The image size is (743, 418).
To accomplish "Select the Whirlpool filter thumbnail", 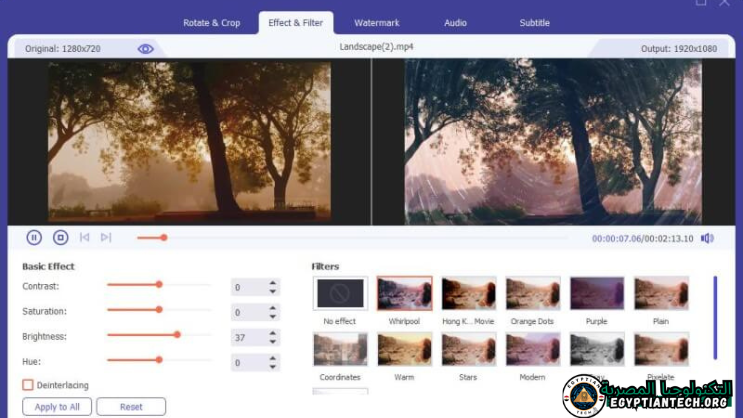I will [x=405, y=293].
